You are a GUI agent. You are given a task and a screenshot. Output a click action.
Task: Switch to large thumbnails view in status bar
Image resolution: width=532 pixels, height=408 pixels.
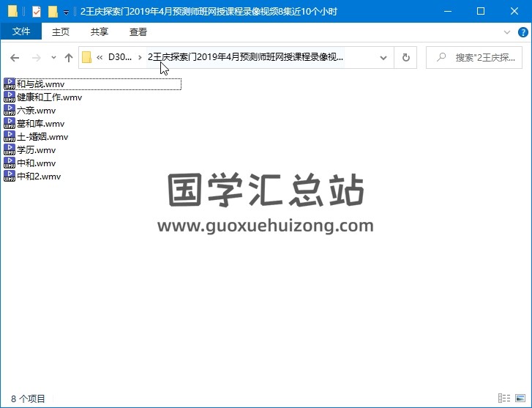tap(520, 398)
